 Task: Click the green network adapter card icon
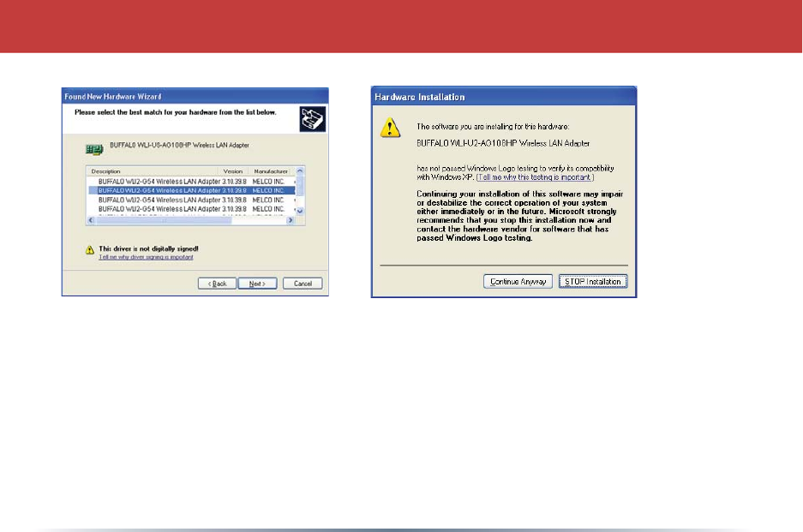click(x=94, y=150)
